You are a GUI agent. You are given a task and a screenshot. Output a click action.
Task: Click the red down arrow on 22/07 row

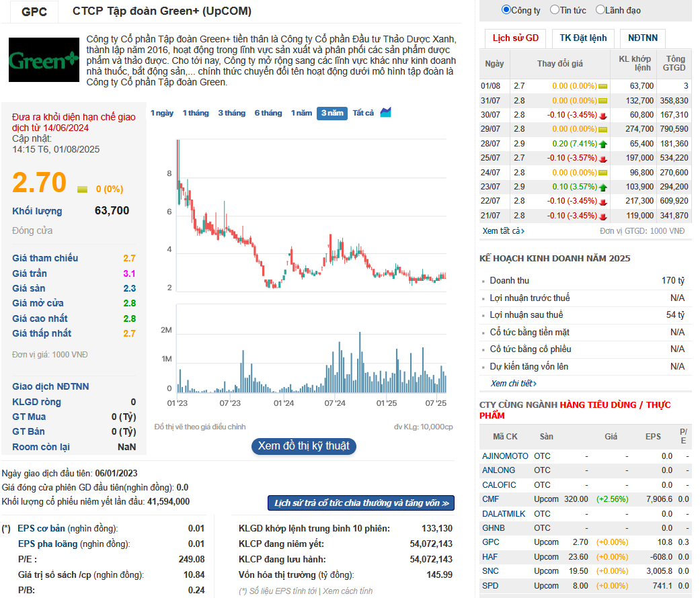[602, 202]
